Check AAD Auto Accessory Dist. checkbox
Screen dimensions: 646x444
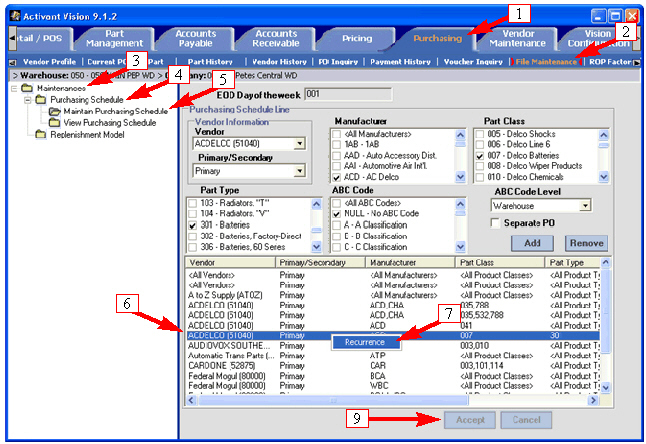[337, 156]
